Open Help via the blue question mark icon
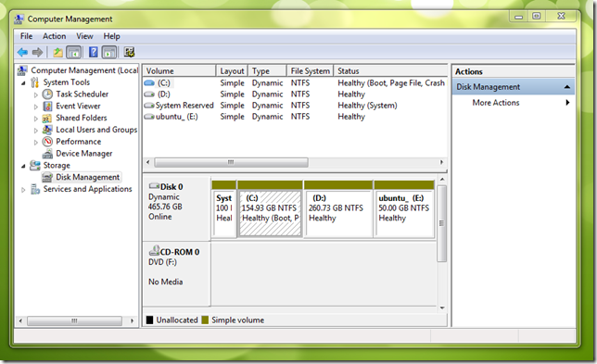 click(94, 52)
